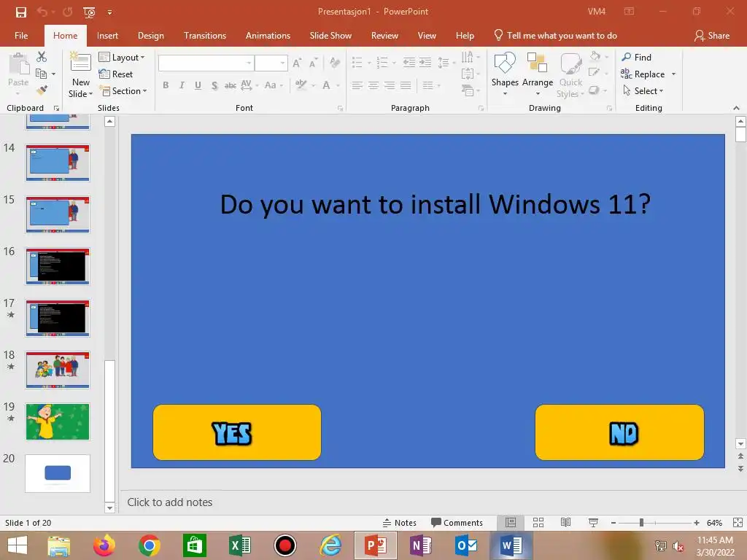This screenshot has height=560, width=747.
Task: Click the Find magnifier button
Action: pos(636,57)
